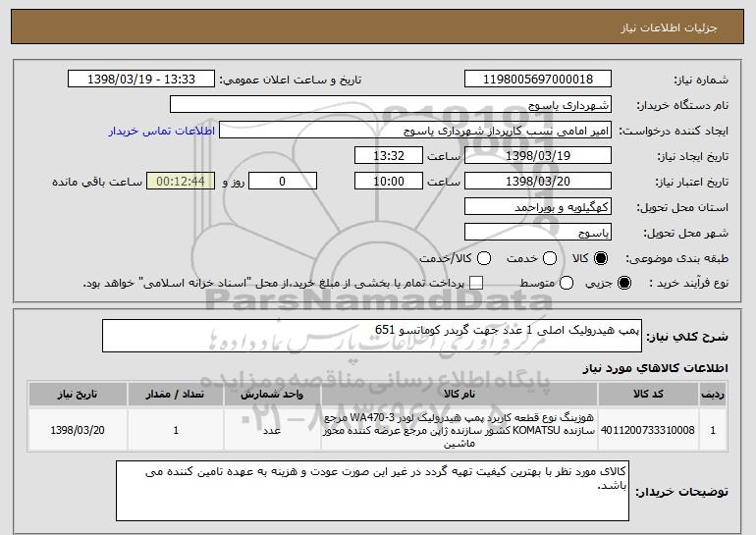This screenshot has width=756, height=535.
Task: Click the quantity cell showing 1
Action: pyautogui.click(x=176, y=430)
